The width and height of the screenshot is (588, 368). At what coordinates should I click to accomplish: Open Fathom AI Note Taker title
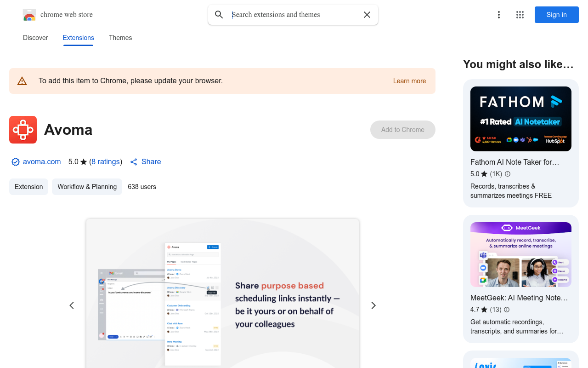tap(515, 162)
